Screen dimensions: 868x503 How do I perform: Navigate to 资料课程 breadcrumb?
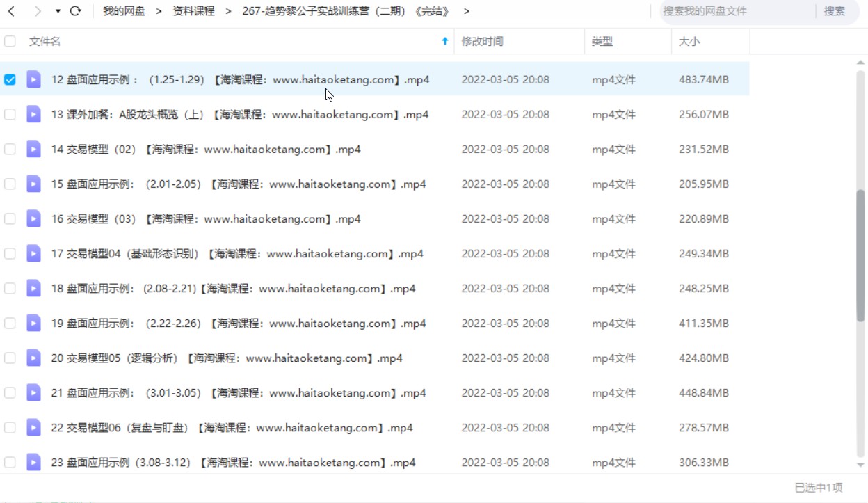pos(193,11)
